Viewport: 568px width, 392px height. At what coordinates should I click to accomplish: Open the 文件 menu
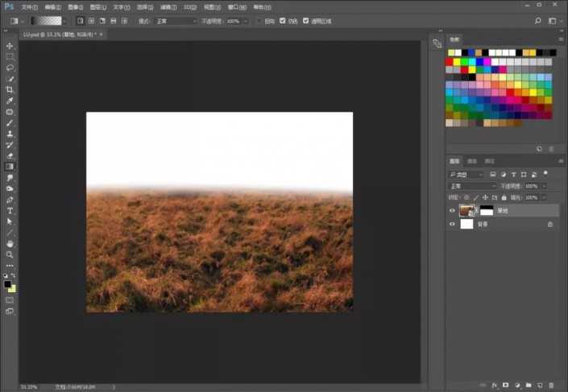tap(30, 6)
